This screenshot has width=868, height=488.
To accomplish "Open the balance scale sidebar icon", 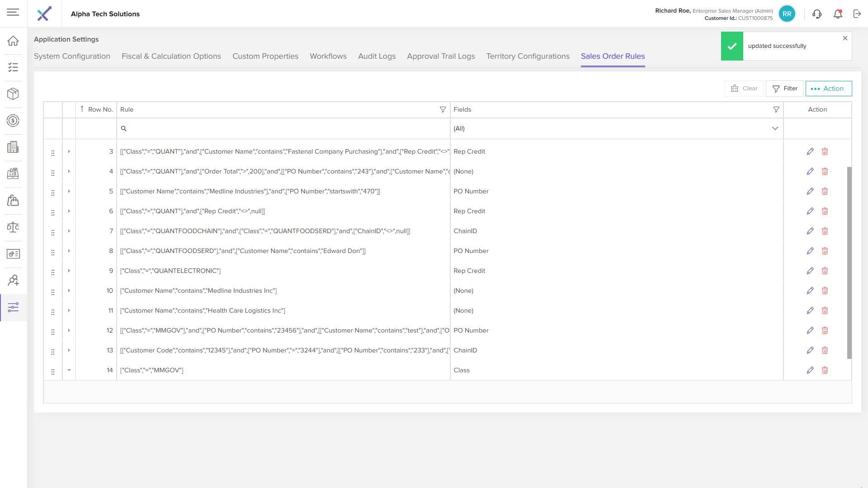I will pyautogui.click(x=13, y=227).
